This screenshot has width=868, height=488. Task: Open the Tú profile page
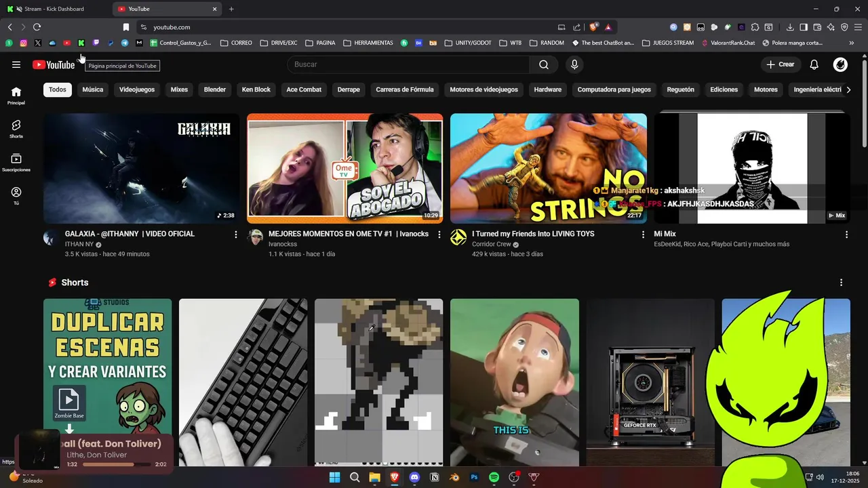pos(16,196)
